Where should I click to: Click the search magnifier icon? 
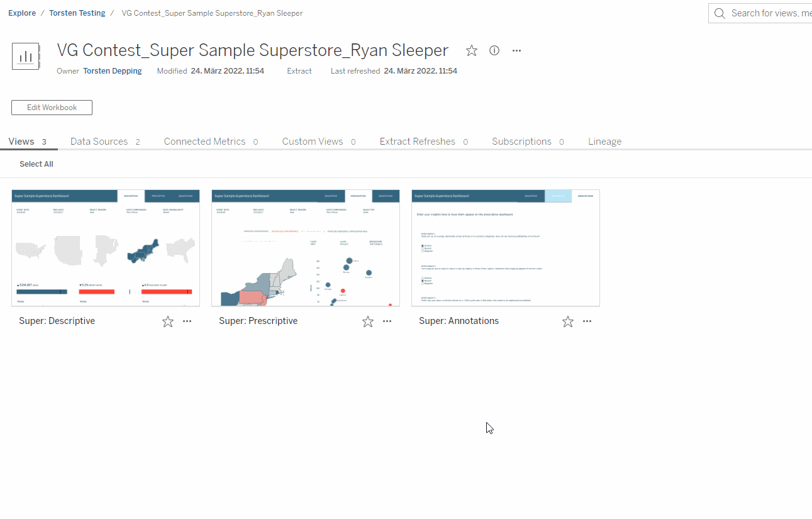720,13
